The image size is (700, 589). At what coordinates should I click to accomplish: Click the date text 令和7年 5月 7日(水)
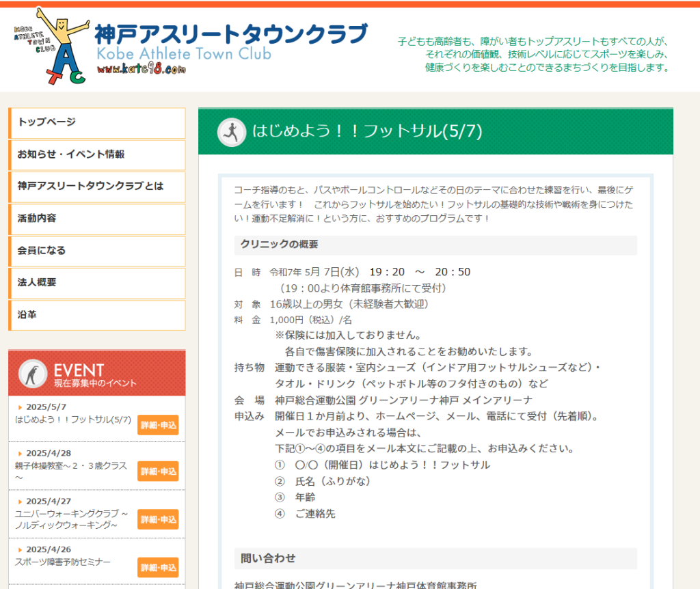[314, 272]
